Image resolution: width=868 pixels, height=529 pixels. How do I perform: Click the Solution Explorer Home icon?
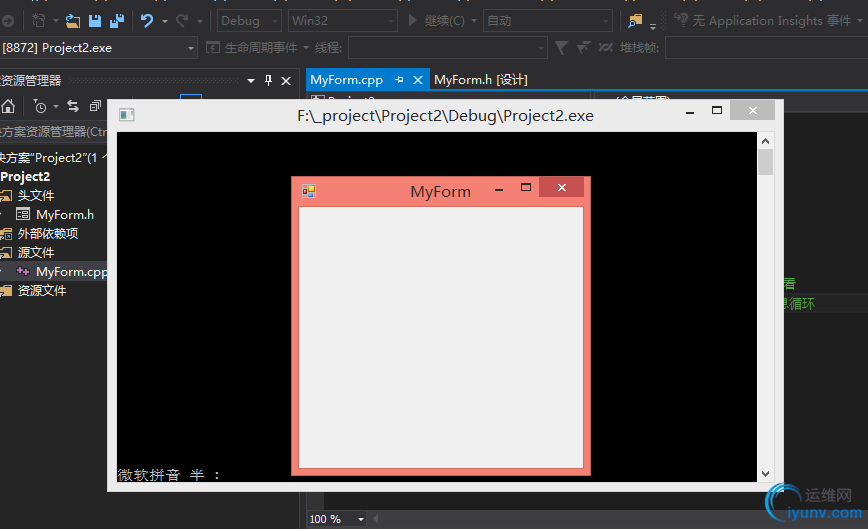point(8,106)
